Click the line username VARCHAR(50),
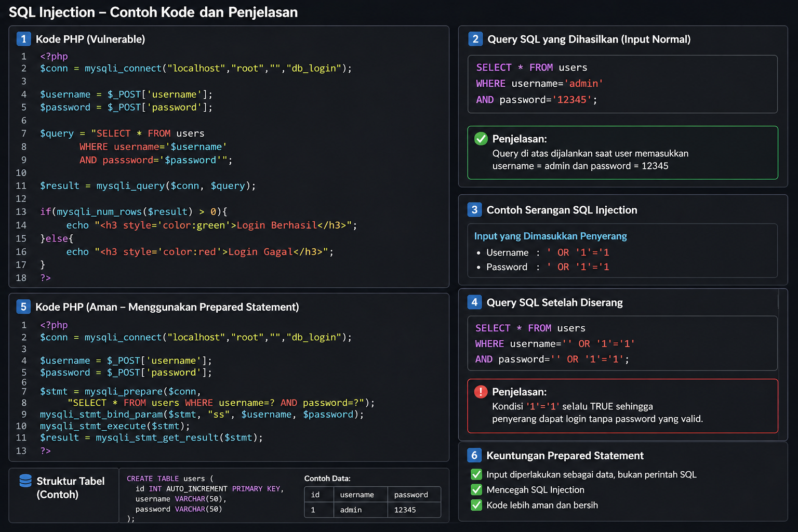This screenshot has width=798, height=532. pyautogui.click(x=181, y=499)
